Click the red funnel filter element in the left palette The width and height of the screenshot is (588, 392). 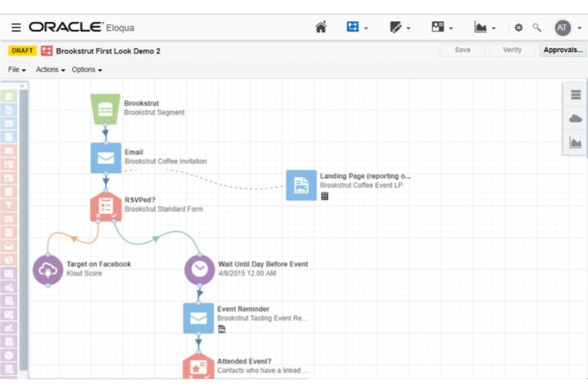pos(9,205)
